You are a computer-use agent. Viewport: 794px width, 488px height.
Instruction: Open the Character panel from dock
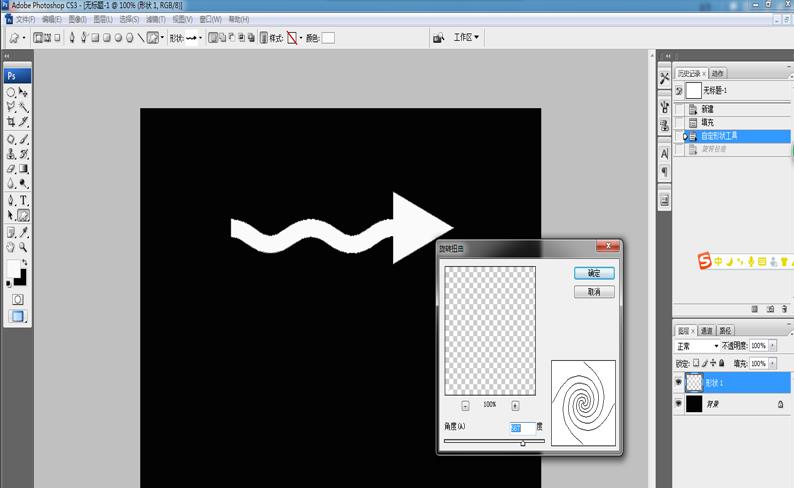tap(664, 153)
